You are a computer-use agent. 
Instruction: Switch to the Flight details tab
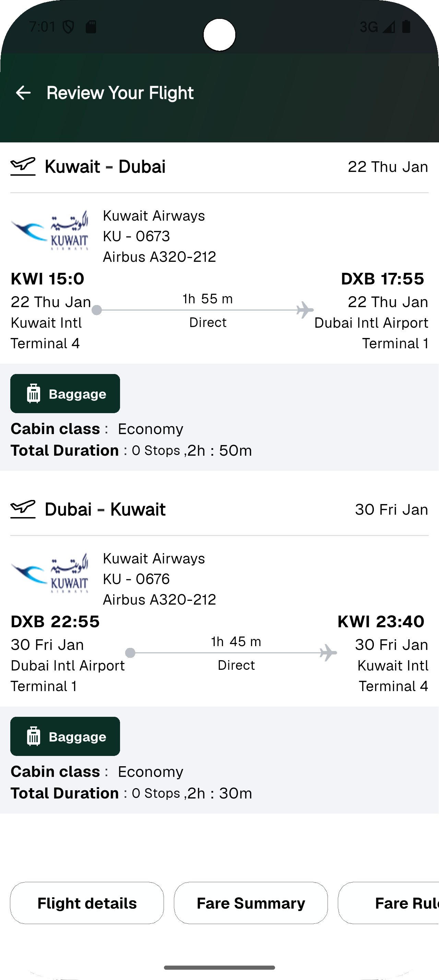pyautogui.click(x=87, y=903)
